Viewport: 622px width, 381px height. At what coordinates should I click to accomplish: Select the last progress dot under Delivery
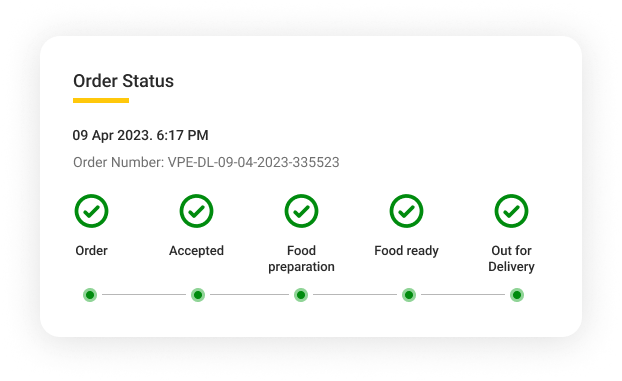(x=517, y=295)
